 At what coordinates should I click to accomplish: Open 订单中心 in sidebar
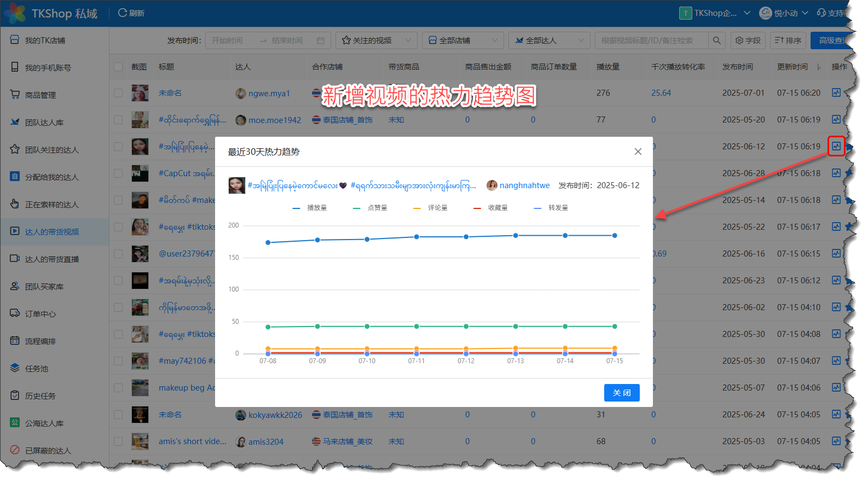[55, 314]
